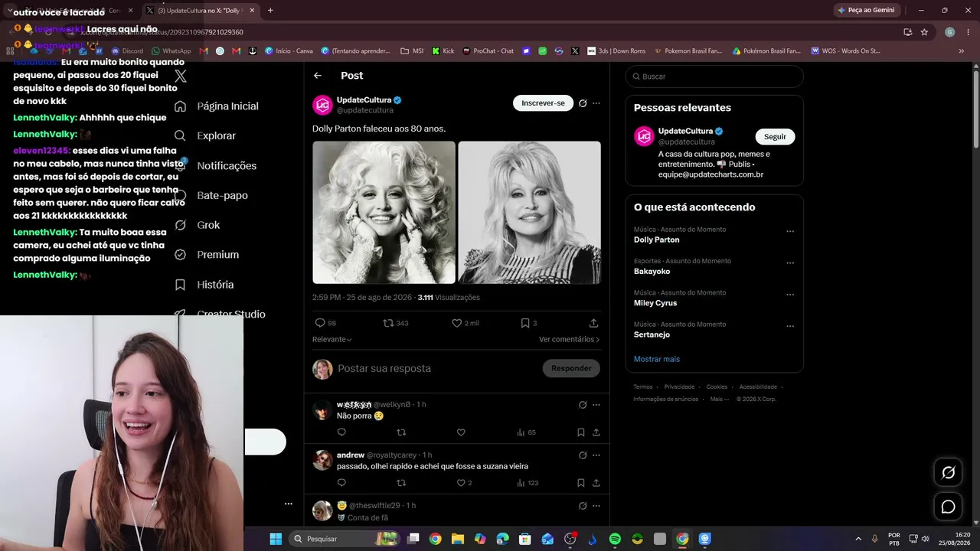Bookmark this page with the star icon
This screenshot has width=980, height=551.
(x=924, y=32)
